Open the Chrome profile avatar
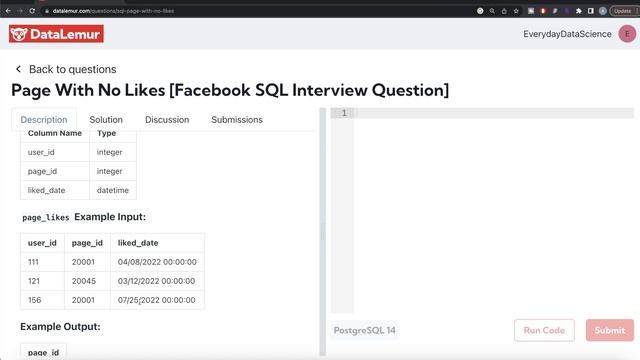640x360 pixels. 602,11
